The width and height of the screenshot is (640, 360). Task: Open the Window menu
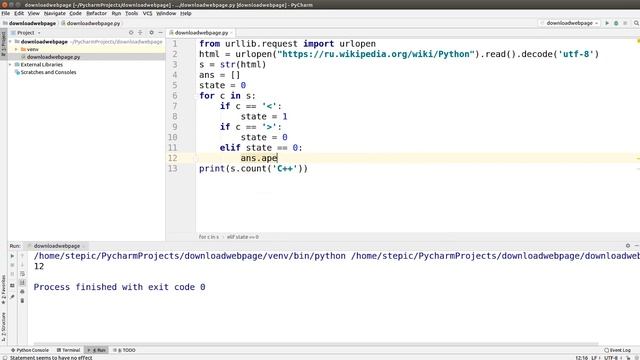[x=166, y=13]
